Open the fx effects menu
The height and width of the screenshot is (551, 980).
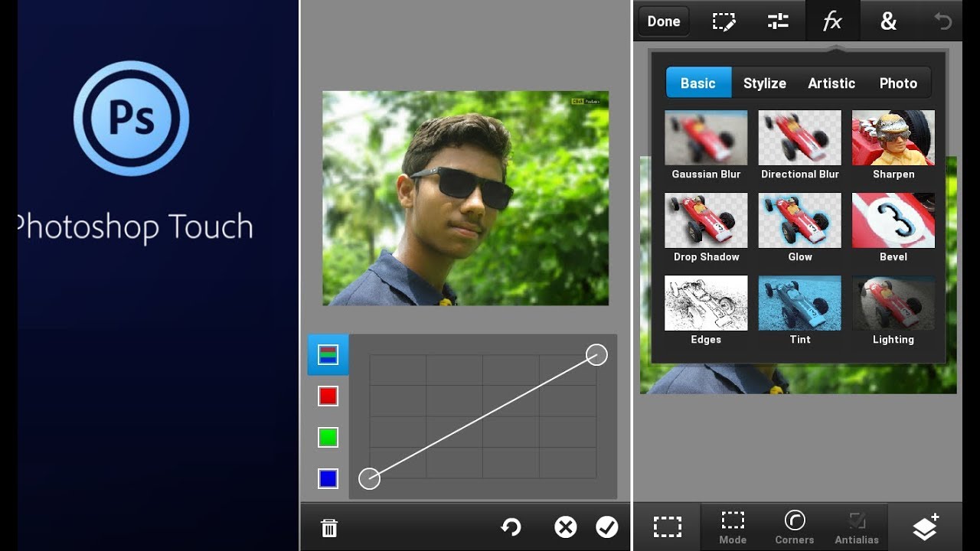point(832,21)
